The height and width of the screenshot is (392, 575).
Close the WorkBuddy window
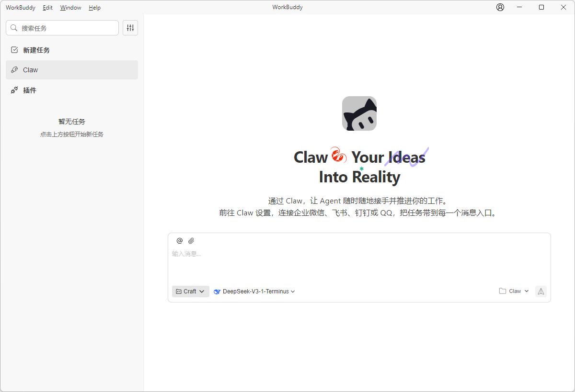point(563,7)
